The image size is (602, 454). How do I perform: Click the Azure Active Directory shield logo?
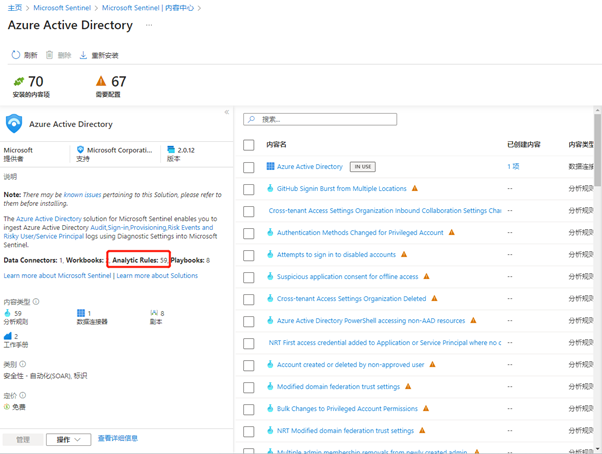(14, 124)
